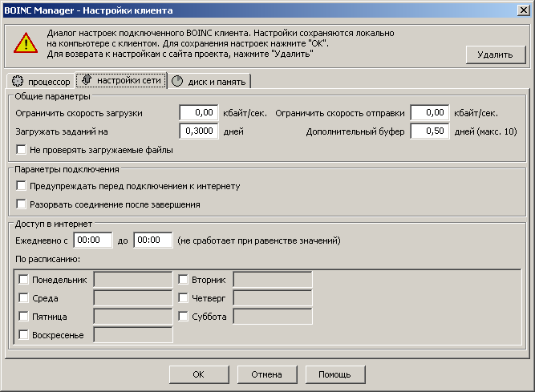535x392 pixels.
Task: Click the daily start time field
Action: (92, 240)
